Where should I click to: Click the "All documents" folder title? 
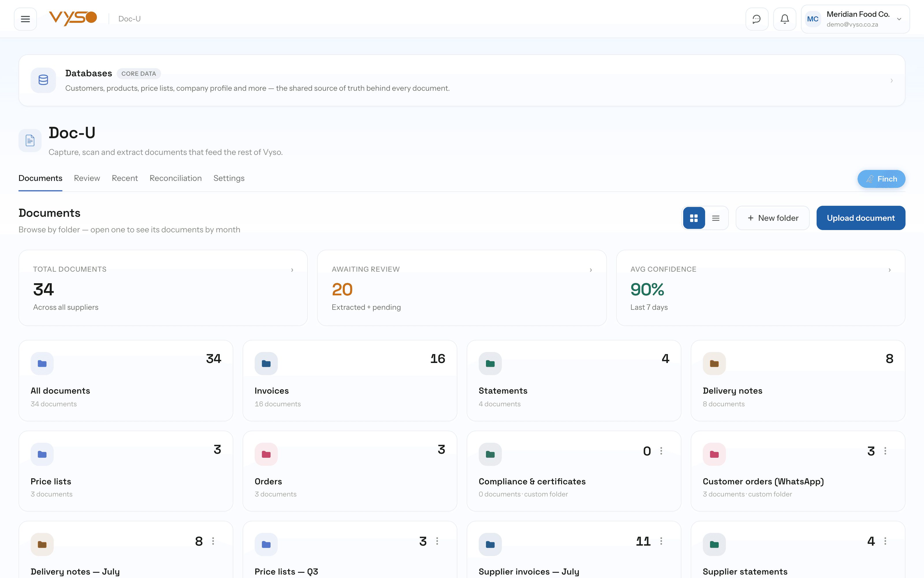(60, 391)
